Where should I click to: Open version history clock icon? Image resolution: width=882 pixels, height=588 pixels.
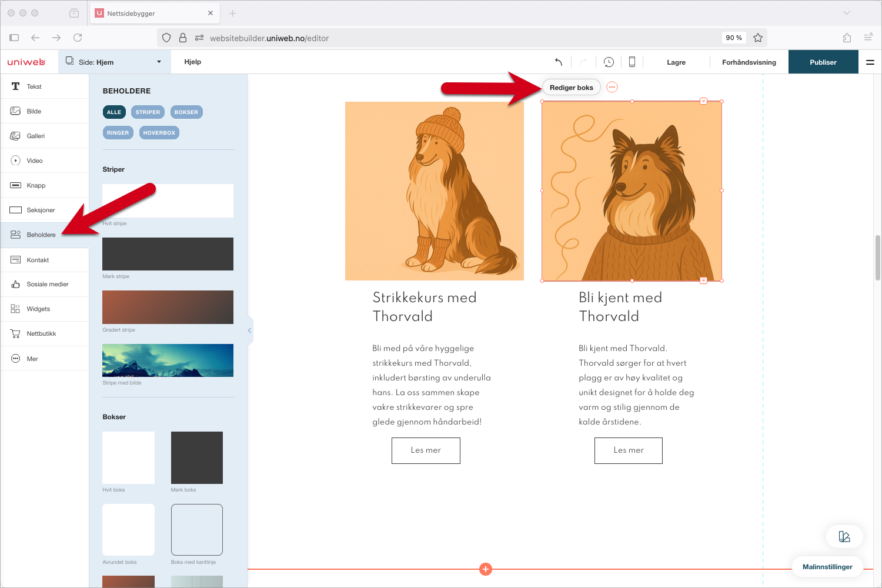click(609, 62)
